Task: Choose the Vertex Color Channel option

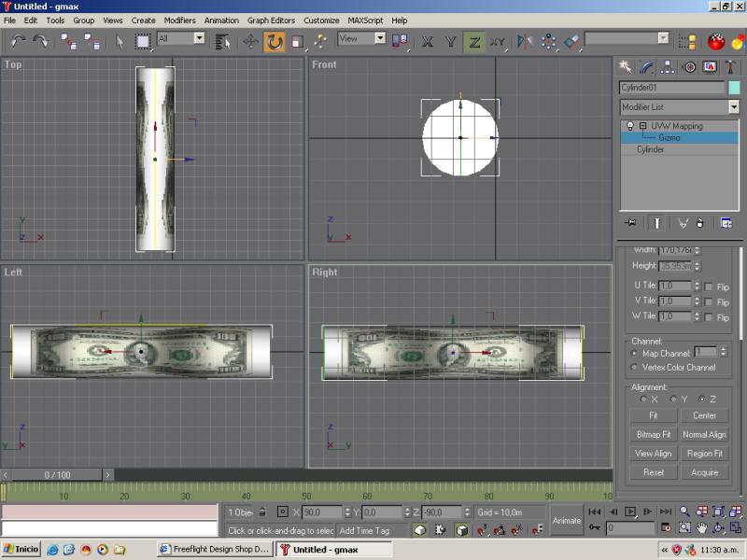Action: point(636,368)
